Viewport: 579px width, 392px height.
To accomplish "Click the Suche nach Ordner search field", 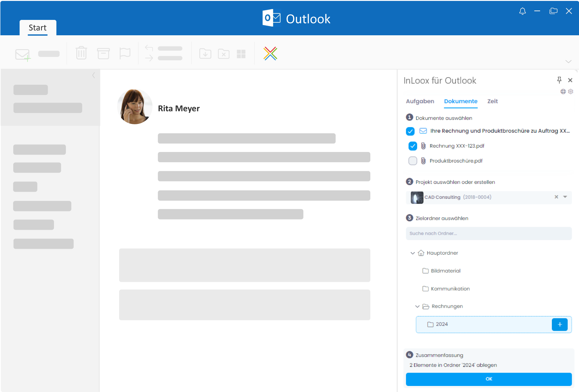I will [489, 233].
